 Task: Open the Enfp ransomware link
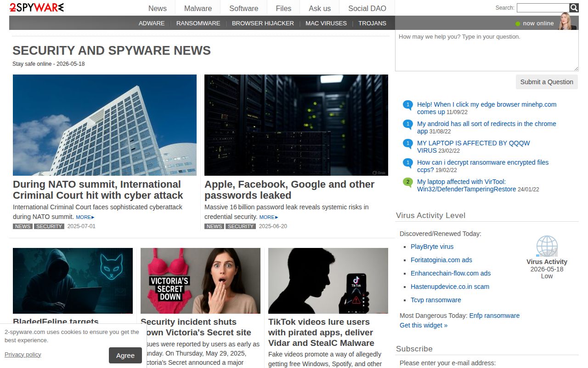(x=494, y=316)
